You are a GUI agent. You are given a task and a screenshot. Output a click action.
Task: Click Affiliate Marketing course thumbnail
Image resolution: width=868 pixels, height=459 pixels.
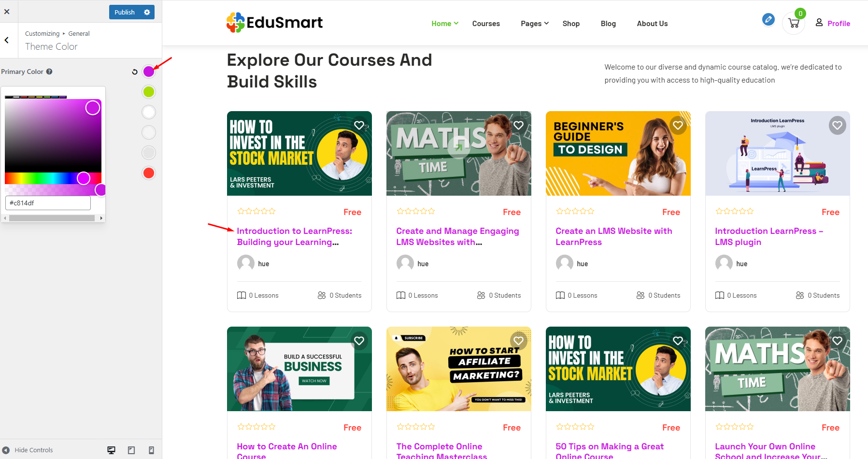(x=458, y=369)
